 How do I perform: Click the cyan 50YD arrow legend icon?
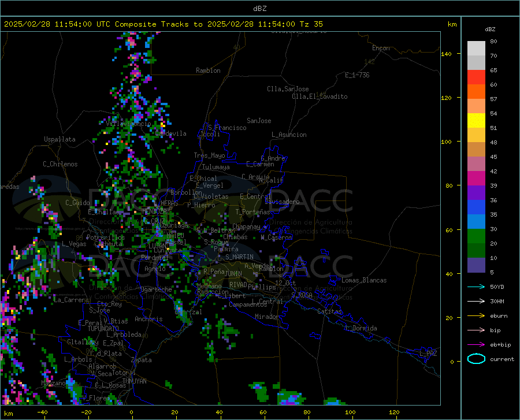pos(476,287)
